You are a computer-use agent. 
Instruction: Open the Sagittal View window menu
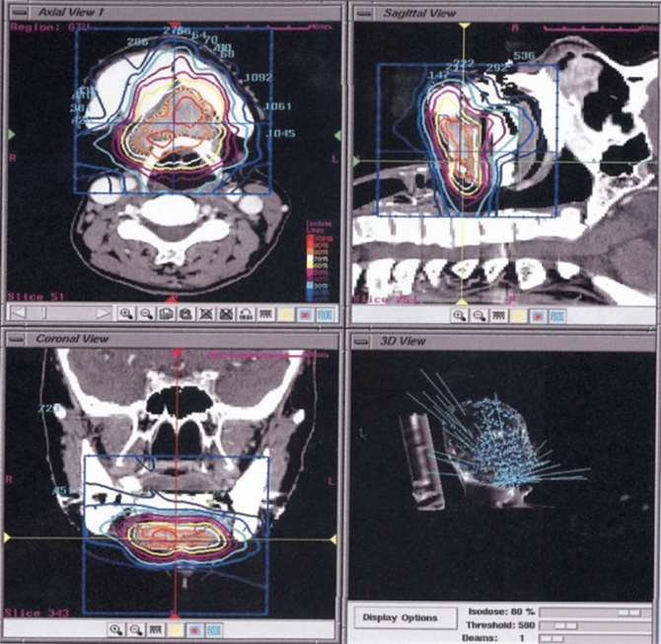tap(365, 11)
